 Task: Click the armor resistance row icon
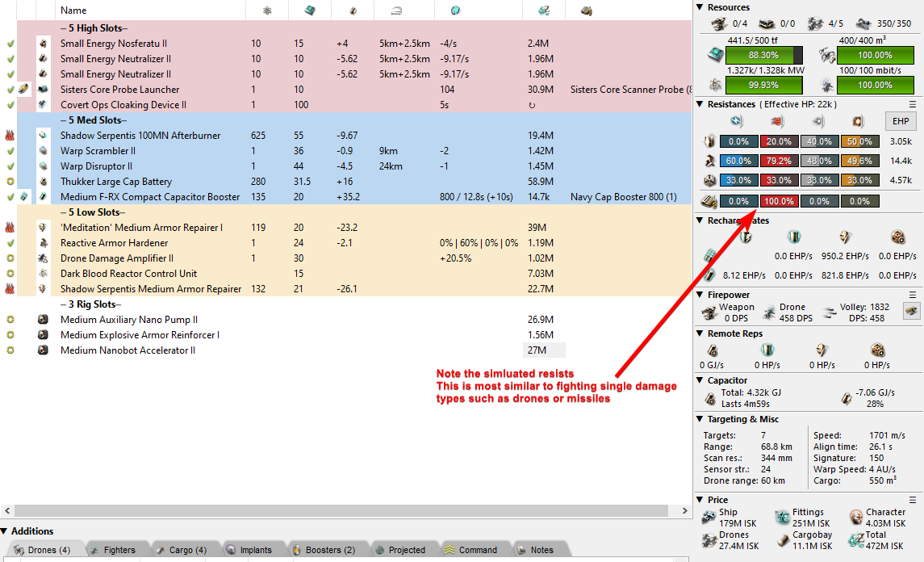(x=709, y=160)
